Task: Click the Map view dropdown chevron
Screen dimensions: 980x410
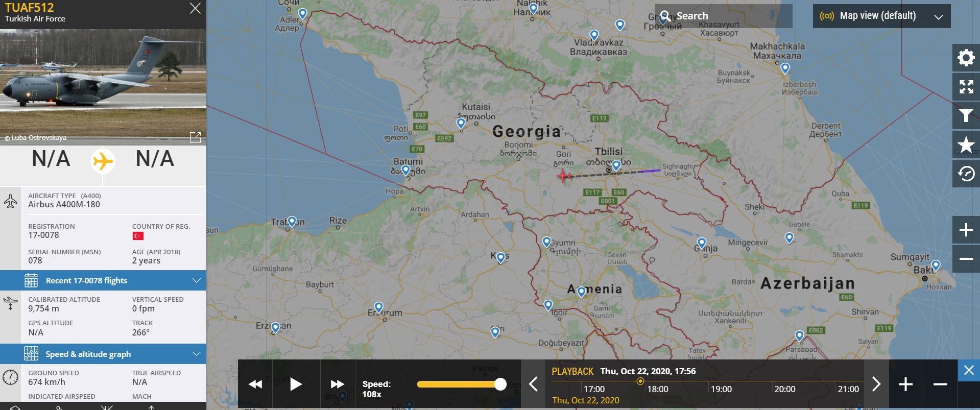Action: pyautogui.click(x=938, y=17)
